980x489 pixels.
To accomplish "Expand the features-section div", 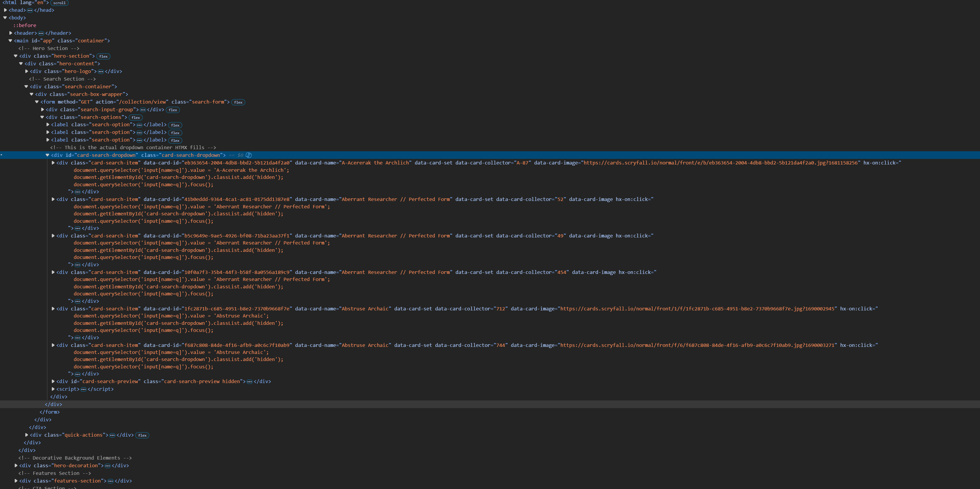I will pos(16,481).
